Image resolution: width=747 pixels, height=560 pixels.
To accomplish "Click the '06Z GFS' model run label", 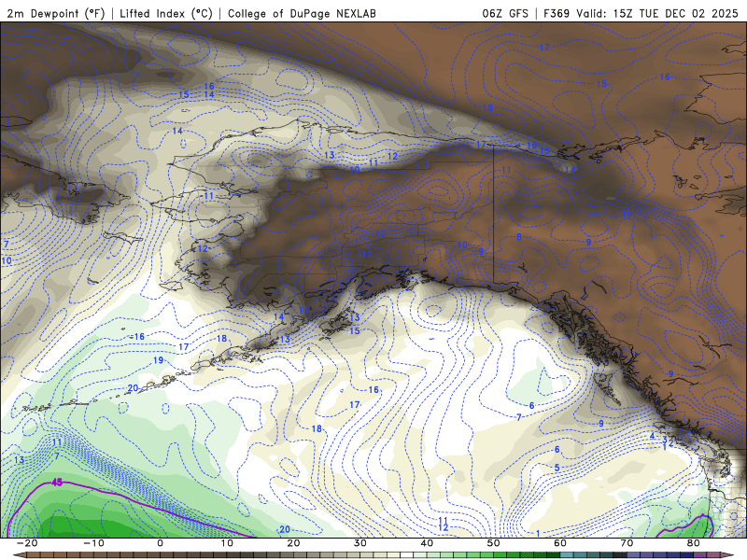I will pos(505,13).
